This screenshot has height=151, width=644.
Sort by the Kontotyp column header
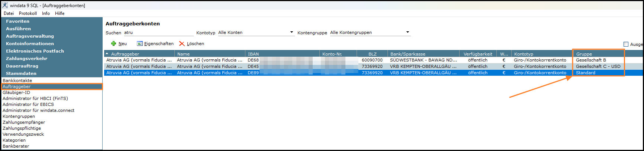(542, 54)
